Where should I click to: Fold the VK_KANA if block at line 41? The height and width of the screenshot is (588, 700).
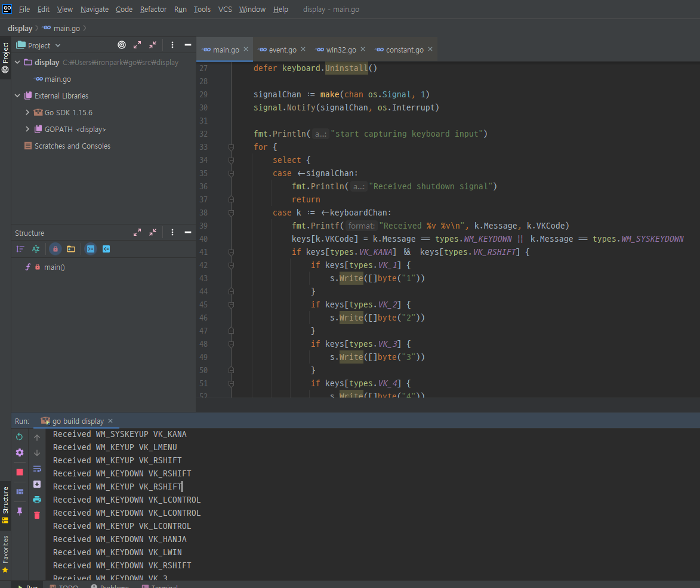click(x=232, y=253)
